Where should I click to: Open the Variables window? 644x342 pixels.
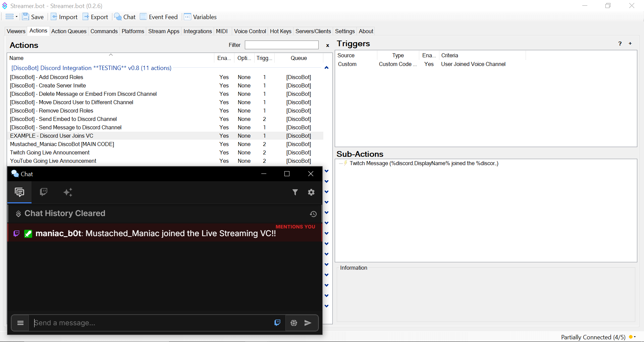(201, 17)
